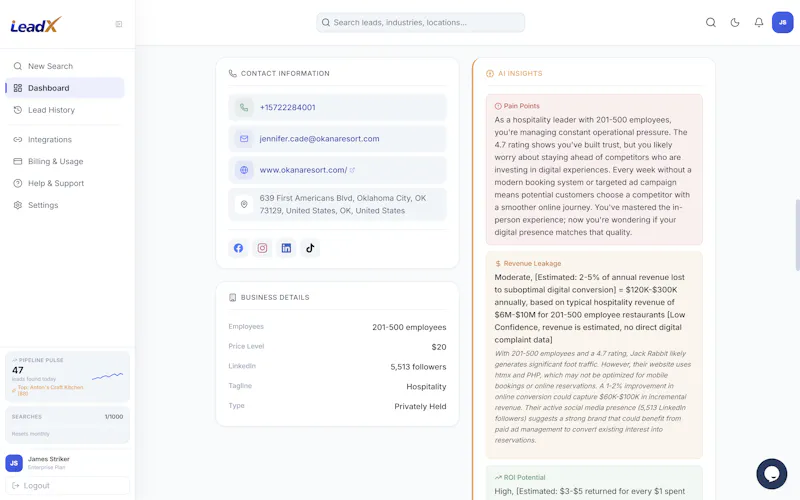Open Lead History

pos(65,110)
